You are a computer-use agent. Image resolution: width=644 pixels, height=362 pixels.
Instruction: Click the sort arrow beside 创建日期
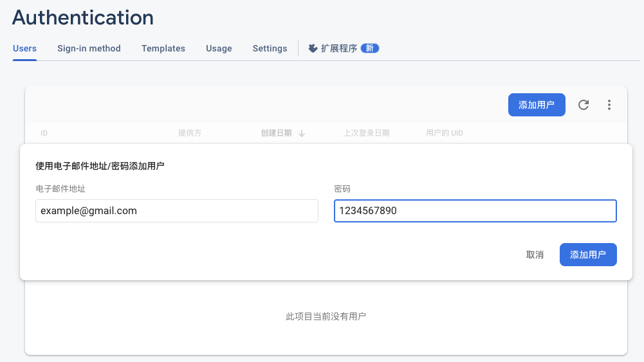[x=302, y=133]
